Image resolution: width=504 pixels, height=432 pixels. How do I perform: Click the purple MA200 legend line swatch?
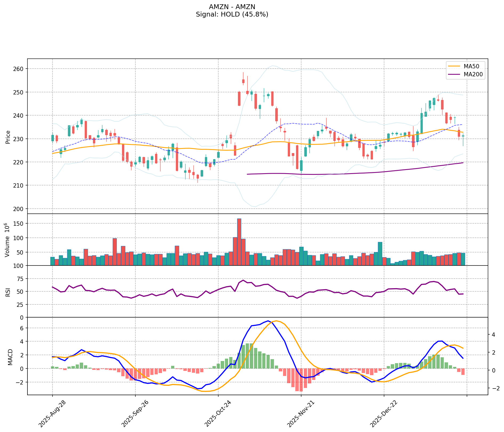[454, 75]
